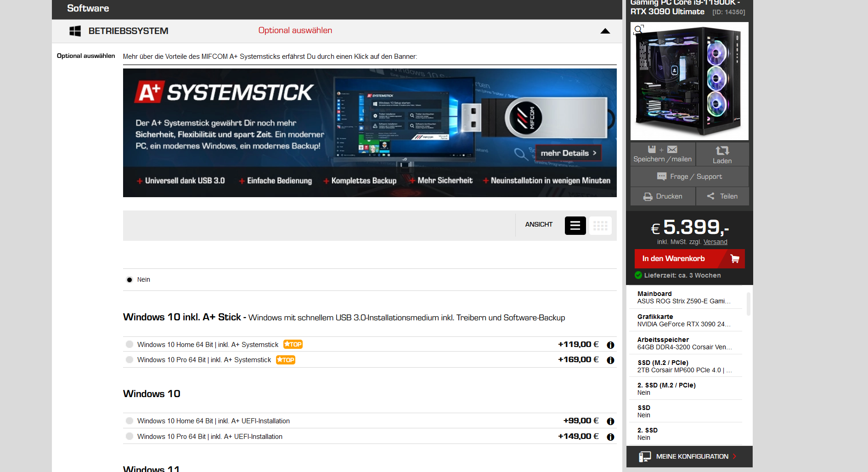Show info for Windows 10 Home UEFI-Installation

[610, 421]
